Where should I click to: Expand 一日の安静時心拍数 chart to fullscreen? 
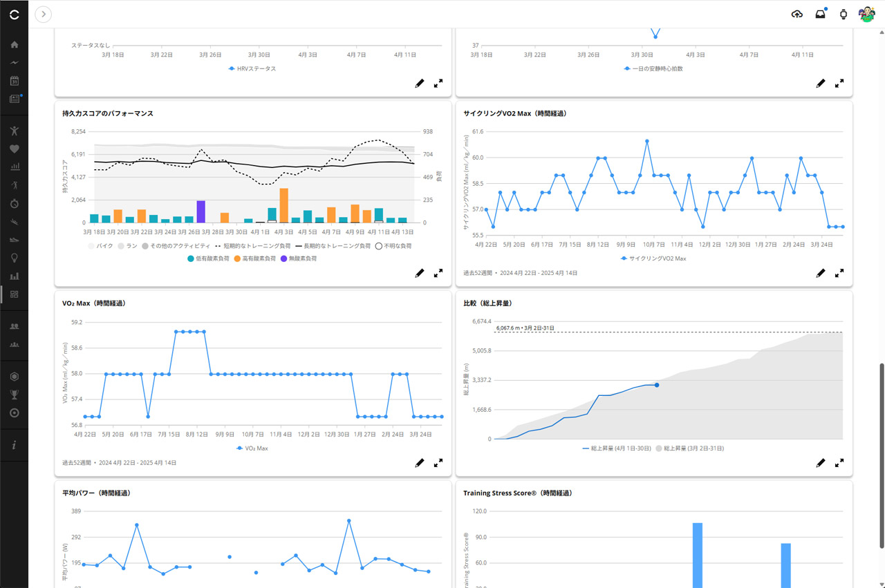coord(839,83)
